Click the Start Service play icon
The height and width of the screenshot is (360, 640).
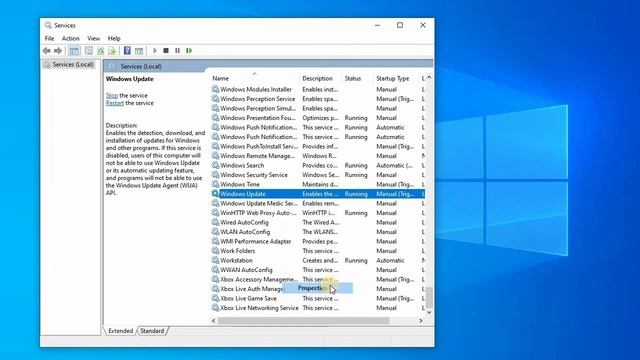coord(155,51)
